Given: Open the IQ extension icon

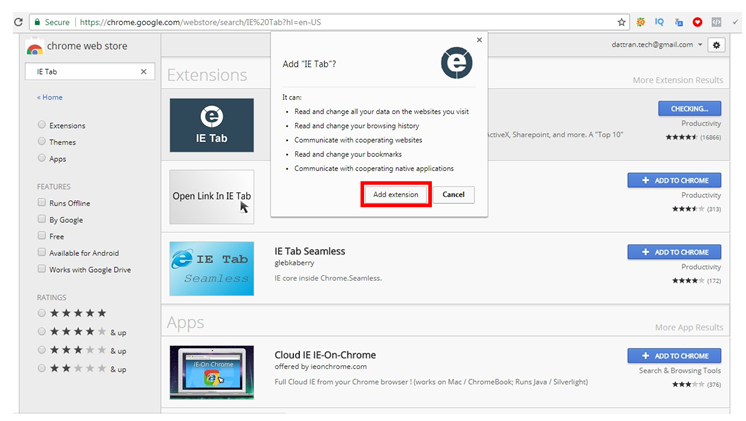Looking at the screenshot, I should pyautogui.click(x=659, y=22).
